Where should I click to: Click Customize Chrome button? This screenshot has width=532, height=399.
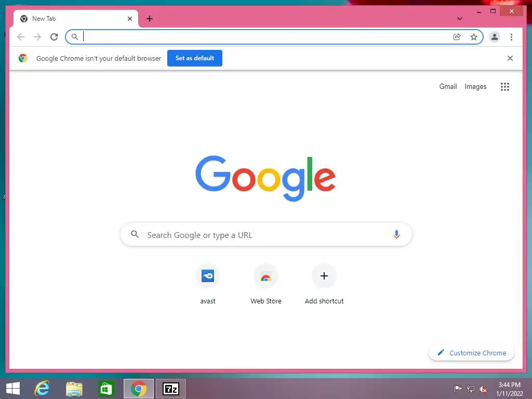[x=471, y=353]
